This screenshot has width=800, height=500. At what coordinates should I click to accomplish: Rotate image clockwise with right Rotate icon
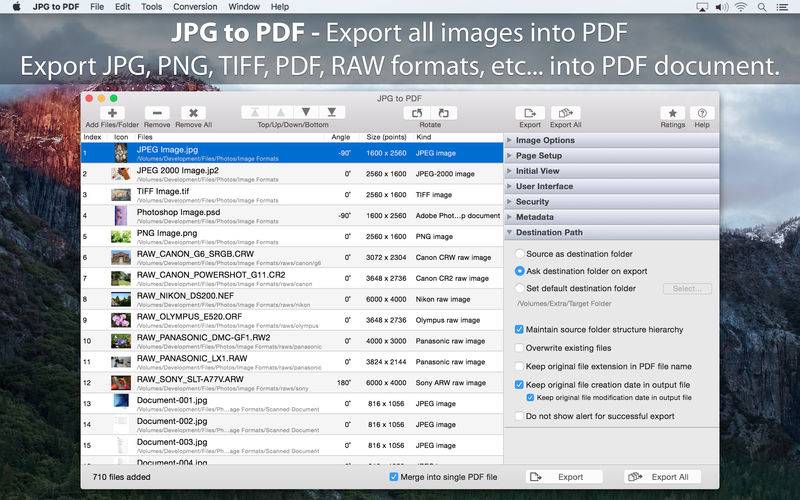click(444, 113)
